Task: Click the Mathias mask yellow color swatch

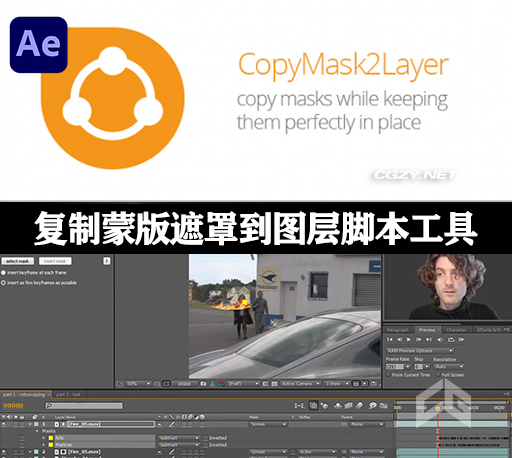Action: pos(51,444)
